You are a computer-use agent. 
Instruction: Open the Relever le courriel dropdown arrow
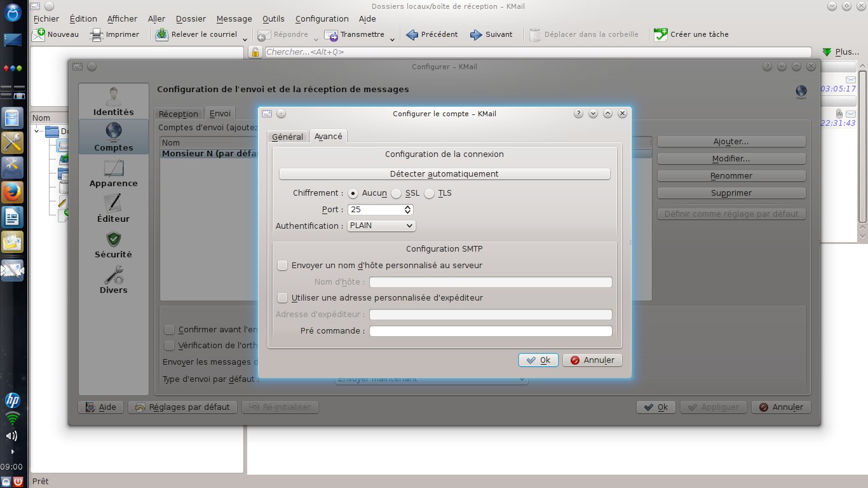[x=245, y=39]
